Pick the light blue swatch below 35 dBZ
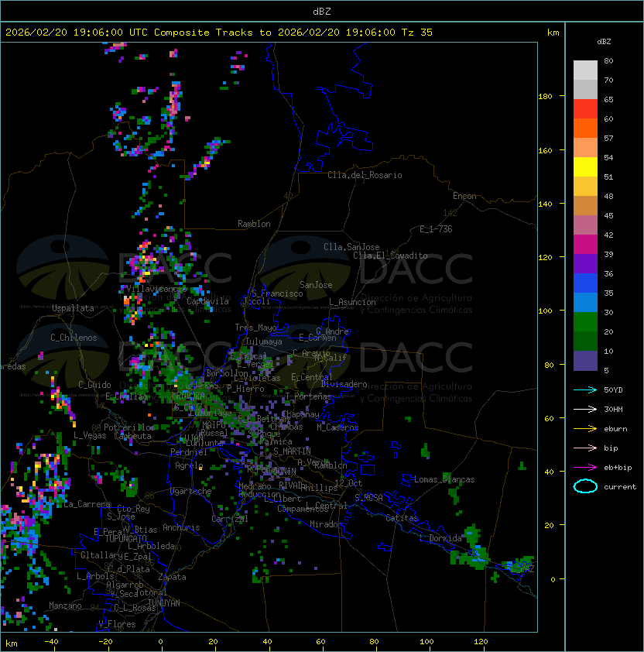The width and height of the screenshot is (644, 652). point(585,303)
